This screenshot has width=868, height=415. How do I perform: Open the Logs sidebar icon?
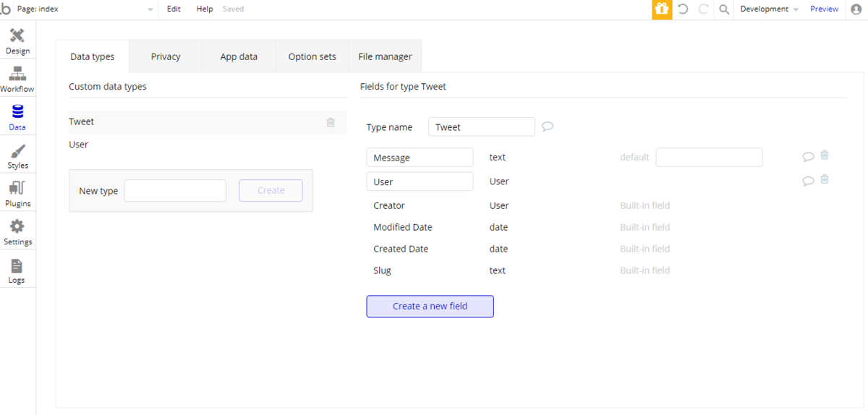point(17,265)
